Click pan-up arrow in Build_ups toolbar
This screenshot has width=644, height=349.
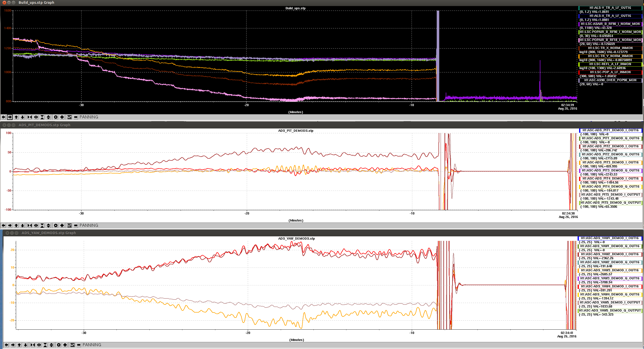pos(16,117)
